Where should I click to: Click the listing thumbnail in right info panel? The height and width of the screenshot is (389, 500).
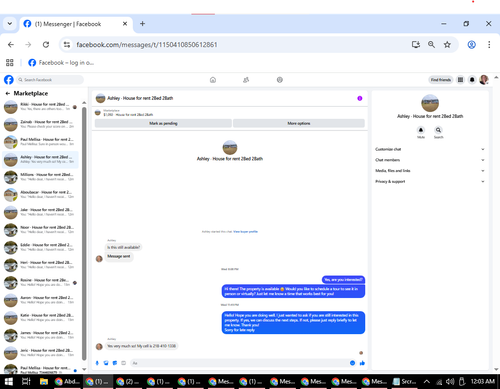(x=430, y=103)
